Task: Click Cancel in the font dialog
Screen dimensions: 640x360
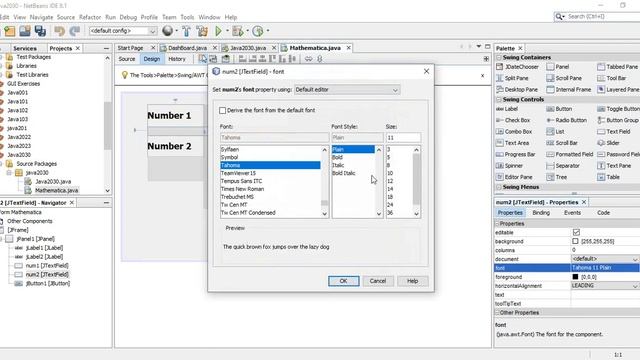Action: click(378, 281)
